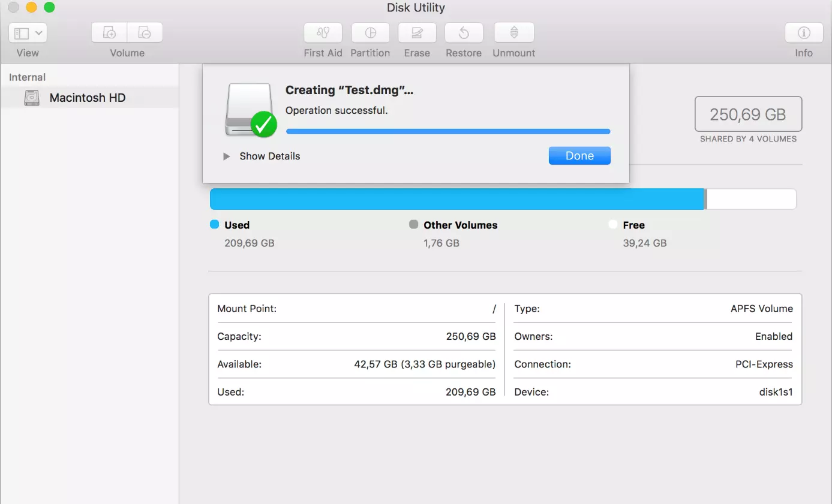Click the Mount Point row label

[x=247, y=309]
